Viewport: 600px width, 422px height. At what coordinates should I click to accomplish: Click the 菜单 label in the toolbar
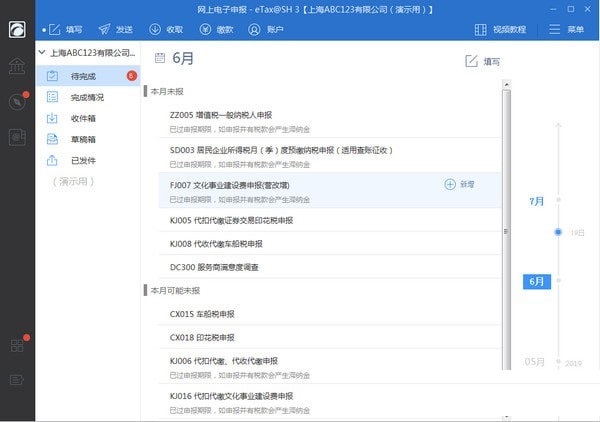pyautogui.click(x=576, y=29)
